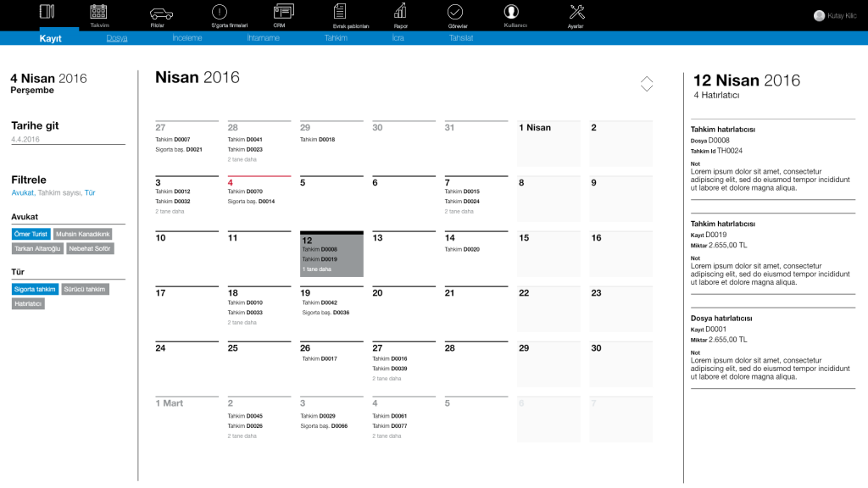Viewport: 868px width, 488px height.
Task: Enable the Hatırlatıcı type filter
Action: point(28,303)
